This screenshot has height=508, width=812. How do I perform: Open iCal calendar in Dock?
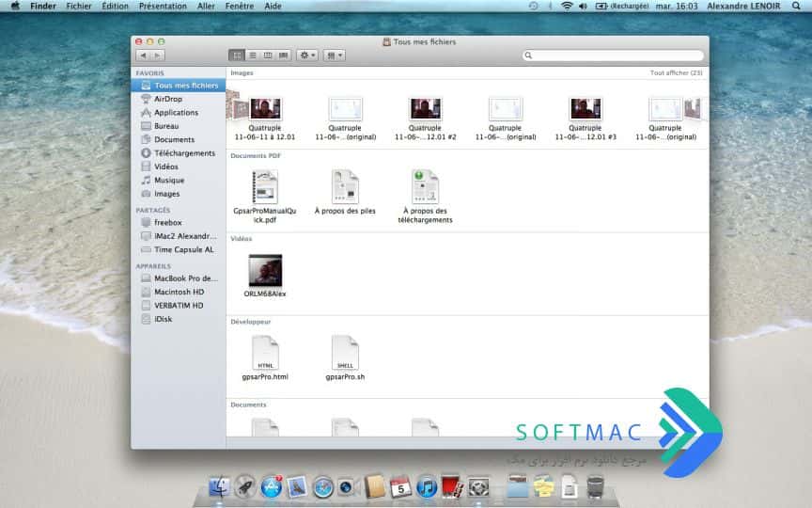point(400,487)
